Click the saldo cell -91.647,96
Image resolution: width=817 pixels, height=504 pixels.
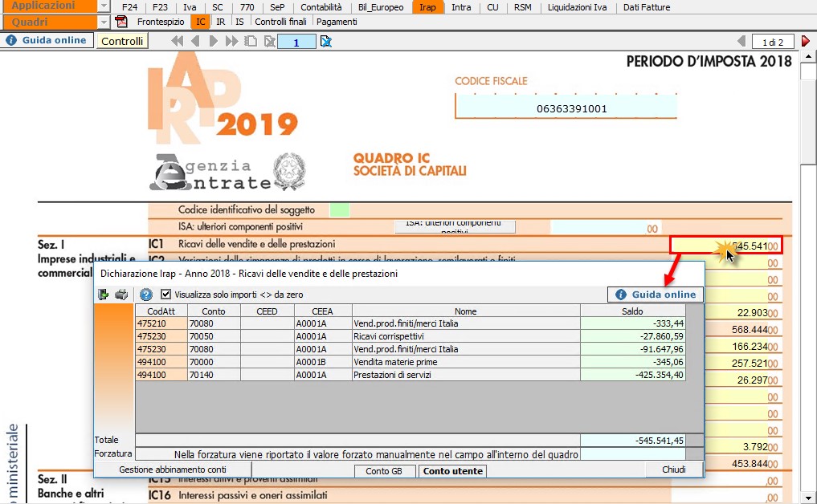(632, 349)
